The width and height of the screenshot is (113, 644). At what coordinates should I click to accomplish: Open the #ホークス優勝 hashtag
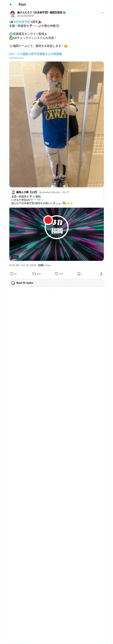[x=19, y=54]
